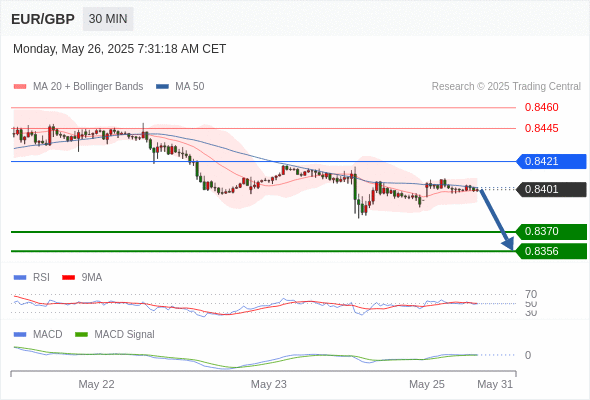The height and width of the screenshot is (400, 590).
Task: Click the MACD Signal green legend swatch
Action: tap(81, 335)
